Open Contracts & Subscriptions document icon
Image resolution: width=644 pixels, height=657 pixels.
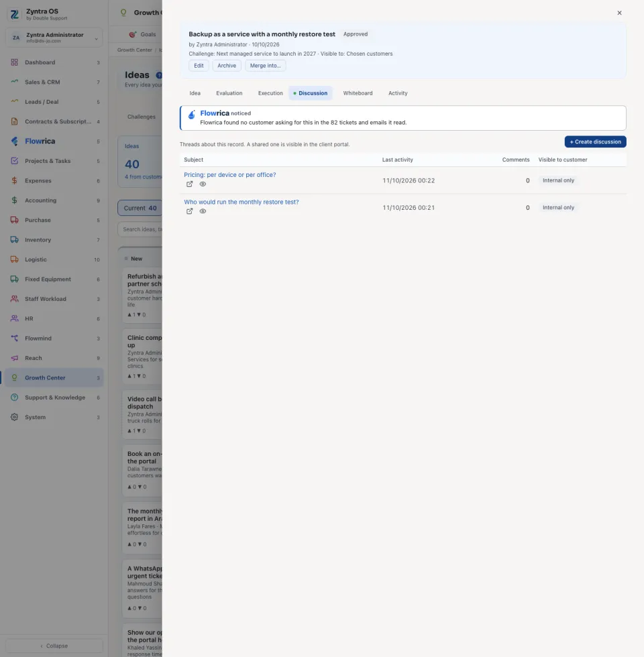pos(14,121)
